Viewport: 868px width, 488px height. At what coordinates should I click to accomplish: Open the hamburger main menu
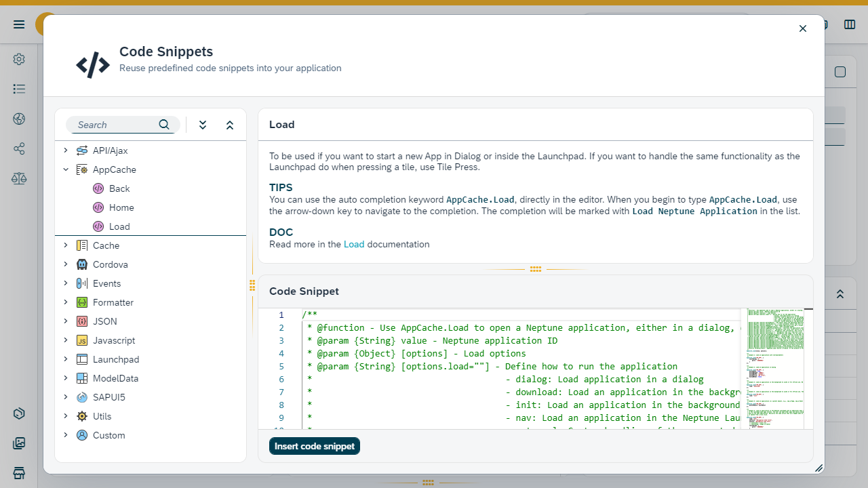coord(19,24)
